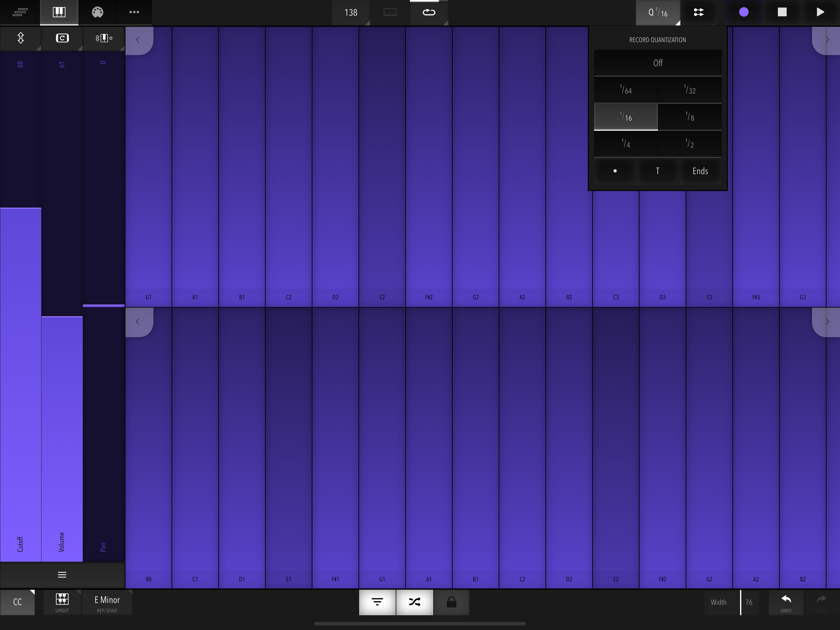Open the three-dots more menu
Viewport: 840px width, 630px height.
[134, 12]
